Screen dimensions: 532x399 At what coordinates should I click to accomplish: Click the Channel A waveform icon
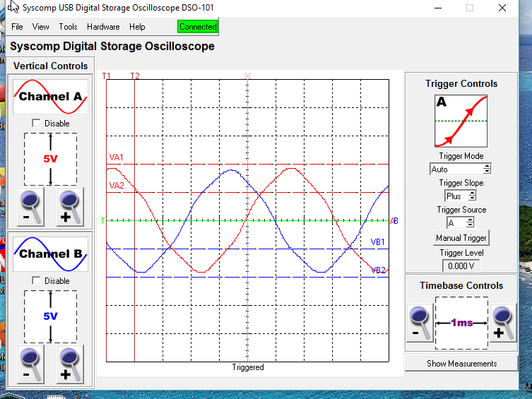pyautogui.click(x=50, y=97)
